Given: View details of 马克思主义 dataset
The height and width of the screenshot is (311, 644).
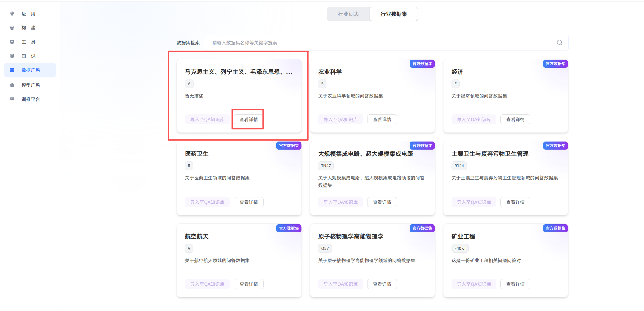Looking at the screenshot, I should point(249,120).
